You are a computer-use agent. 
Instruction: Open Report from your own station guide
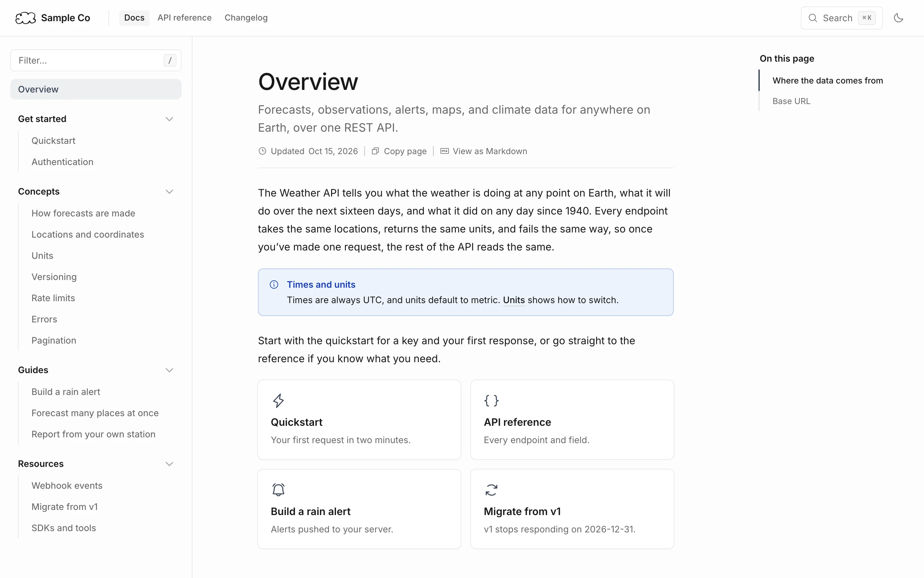tap(94, 434)
